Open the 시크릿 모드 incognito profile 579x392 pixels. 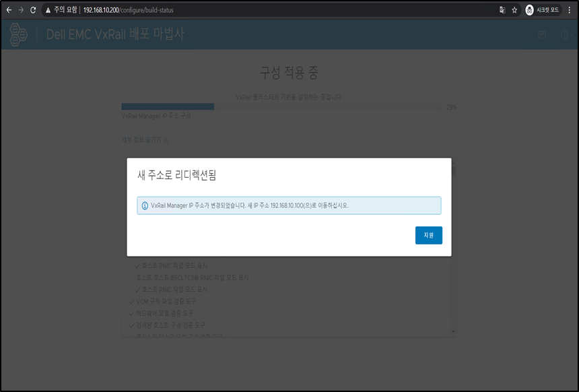(x=543, y=10)
